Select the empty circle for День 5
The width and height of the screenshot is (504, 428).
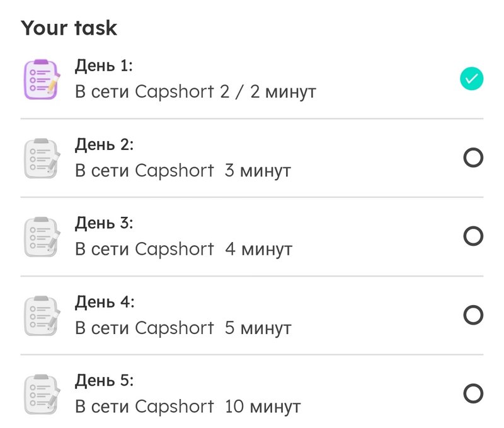click(473, 393)
